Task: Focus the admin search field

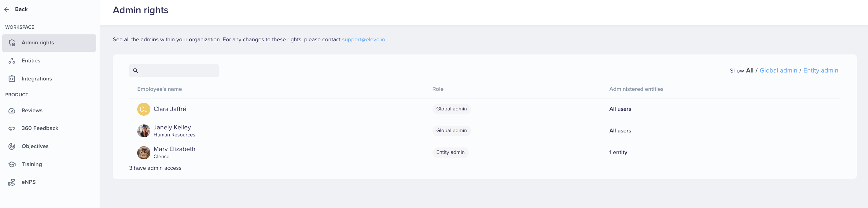Action: click(x=174, y=71)
